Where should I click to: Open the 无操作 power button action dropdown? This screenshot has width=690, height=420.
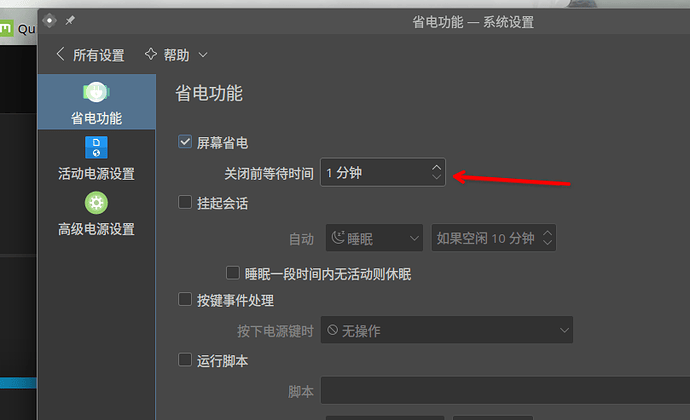(447, 330)
